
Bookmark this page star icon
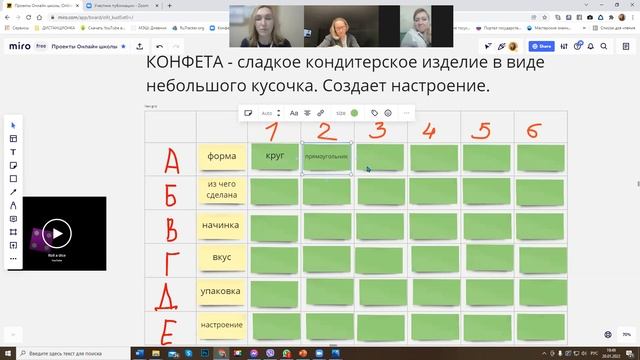tap(544, 17)
